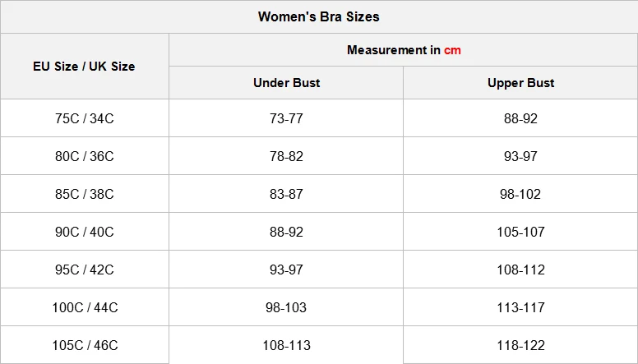638x364 pixels.
Task: Select the Upper Bust column header
Action: click(x=520, y=83)
